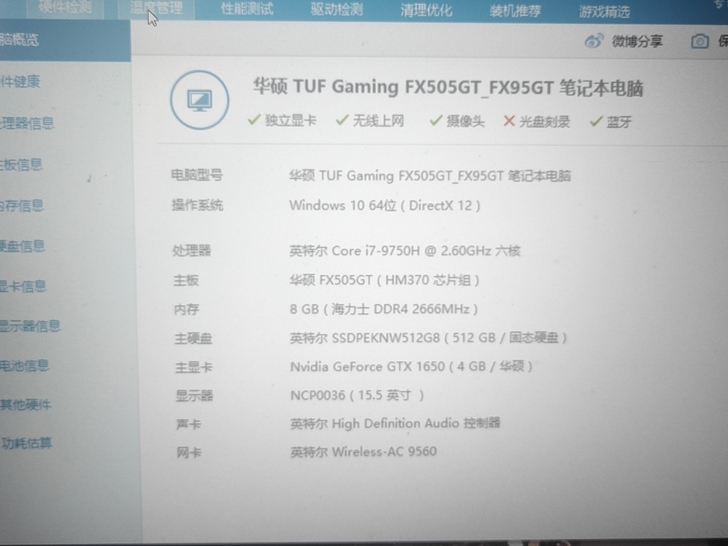Open 功耗估算 in the sidebar
Screen dimensions: 728x546
click(x=26, y=443)
